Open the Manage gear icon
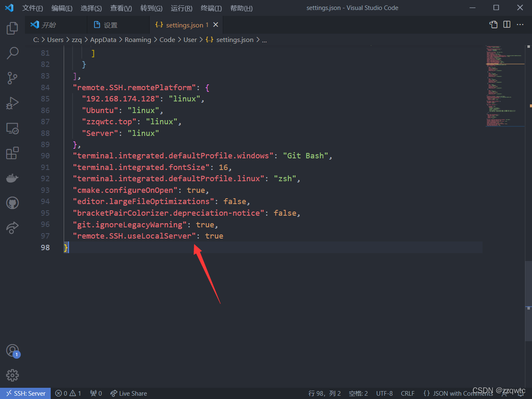Image resolution: width=532 pixels, height=399 pixels. [12, 375]
